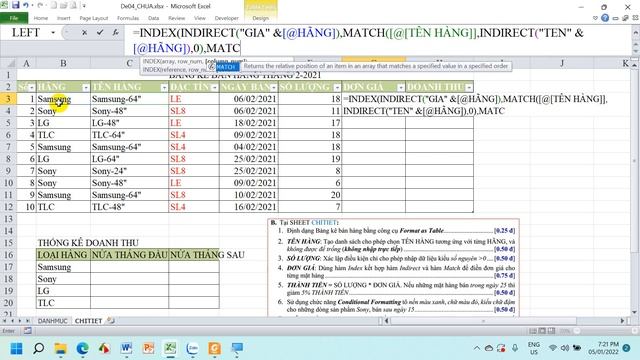Click the Name Box showing LEFT

[25, 33]
